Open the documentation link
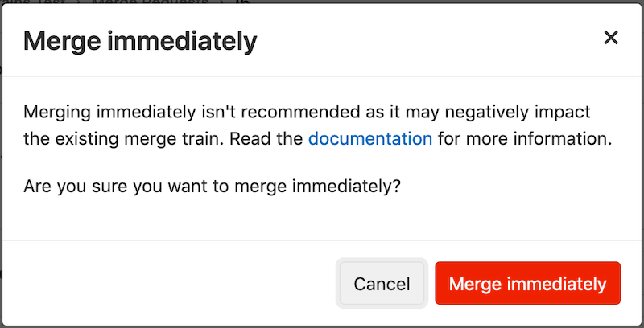Image resolution: width=644 pixels, height=328 pixels. [x=370, y=138]
